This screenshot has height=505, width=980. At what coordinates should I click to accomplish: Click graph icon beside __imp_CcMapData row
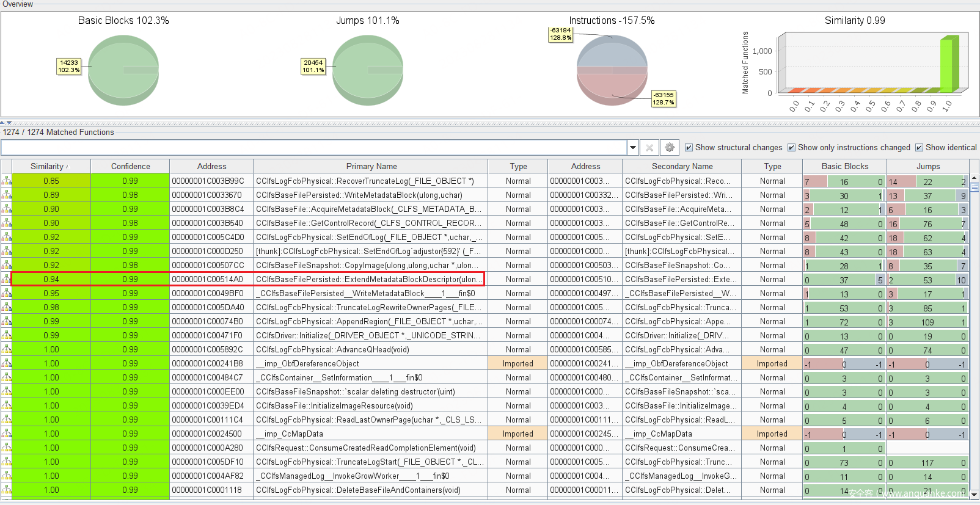(x=6, y=434)
